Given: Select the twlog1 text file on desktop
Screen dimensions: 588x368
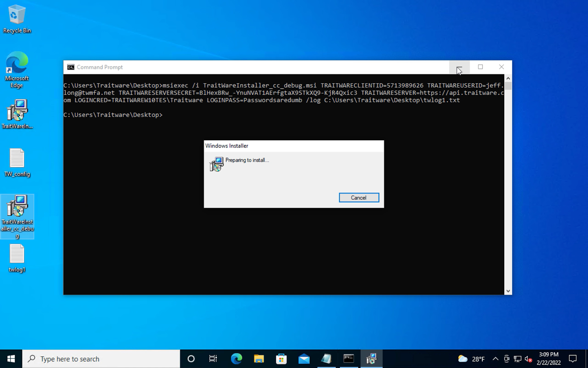Looking at the screenshot, I should click(x=17, y=258).
